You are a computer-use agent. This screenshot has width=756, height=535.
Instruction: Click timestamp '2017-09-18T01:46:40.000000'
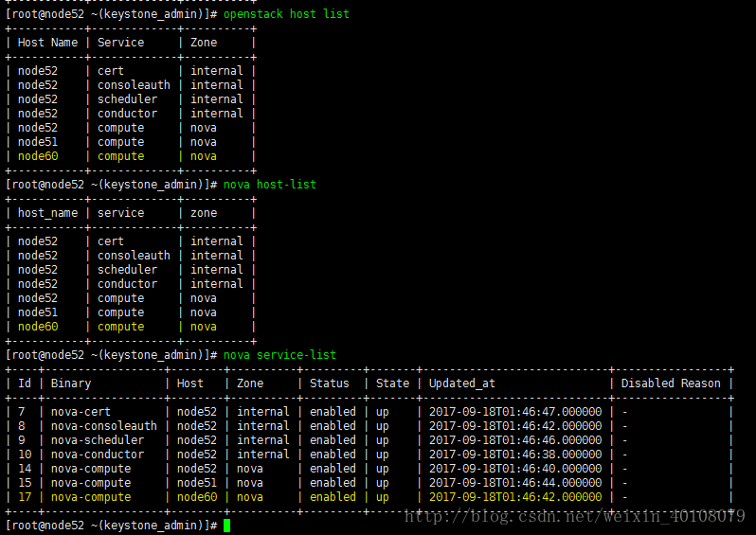click(515, 469)
